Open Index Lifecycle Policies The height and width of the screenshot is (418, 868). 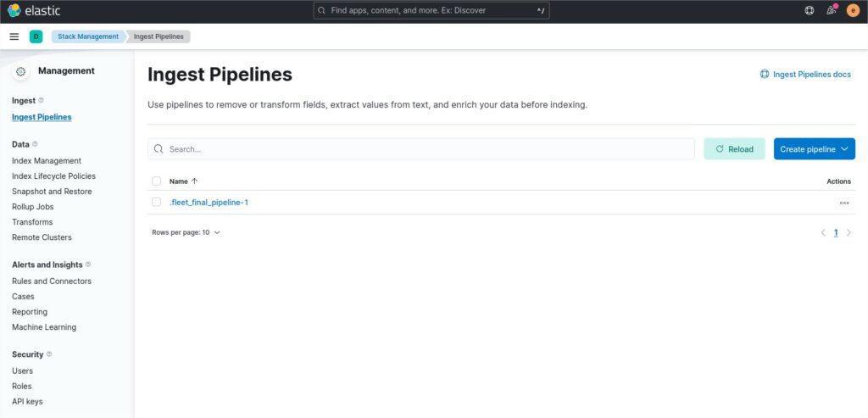point(53,176)
